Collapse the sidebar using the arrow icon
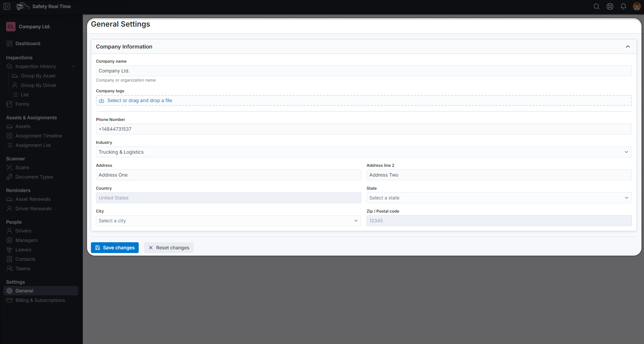Image resolution: width=644 pixels, height=344 pixels. pos(6,6)
